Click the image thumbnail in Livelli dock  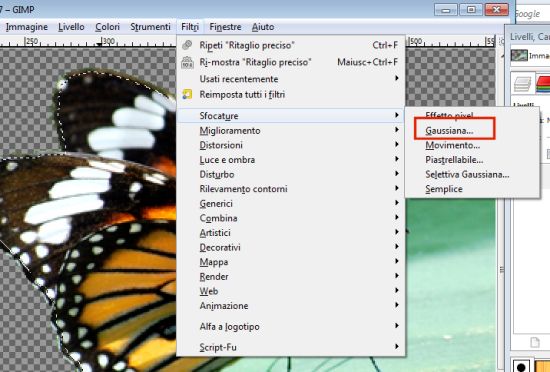519,55
